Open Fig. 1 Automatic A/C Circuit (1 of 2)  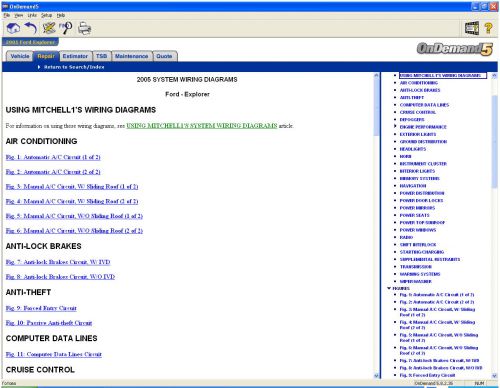pos(53,157)
